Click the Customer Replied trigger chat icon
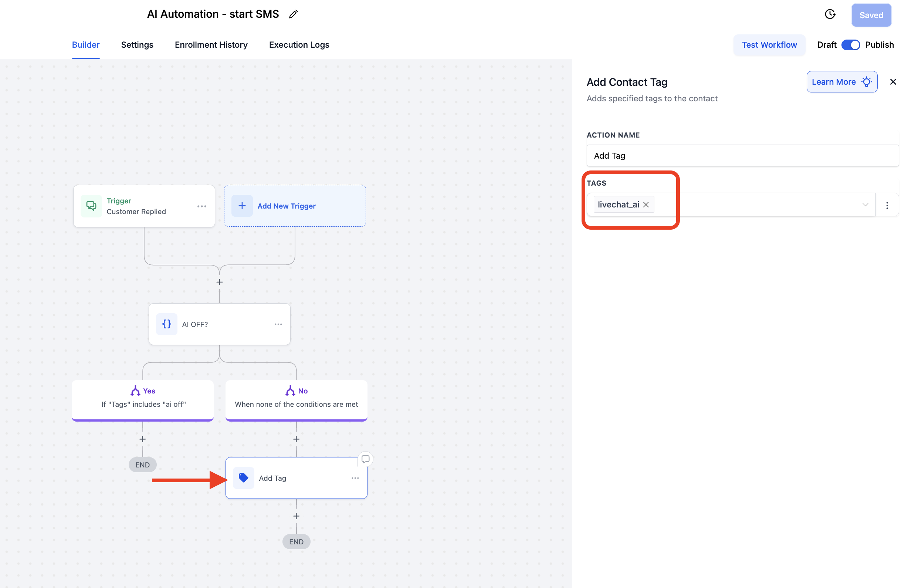 [x=91, y=206]
